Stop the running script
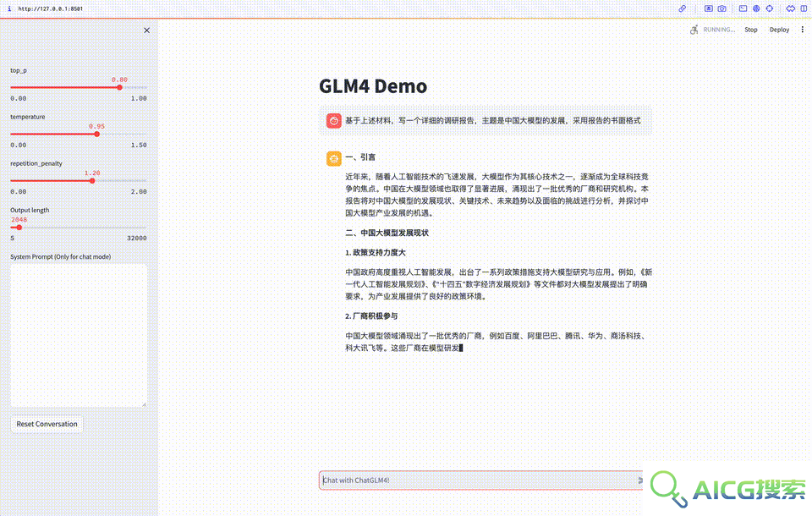Image resolution: width=812 pixels, height=516 pixels. coord(751,30)
